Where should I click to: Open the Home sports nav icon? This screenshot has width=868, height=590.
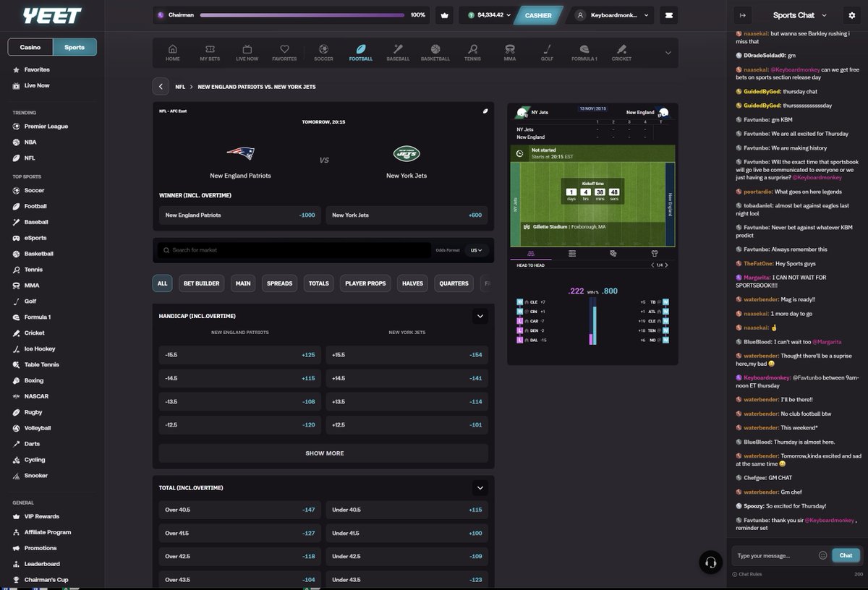click(172, 53)
